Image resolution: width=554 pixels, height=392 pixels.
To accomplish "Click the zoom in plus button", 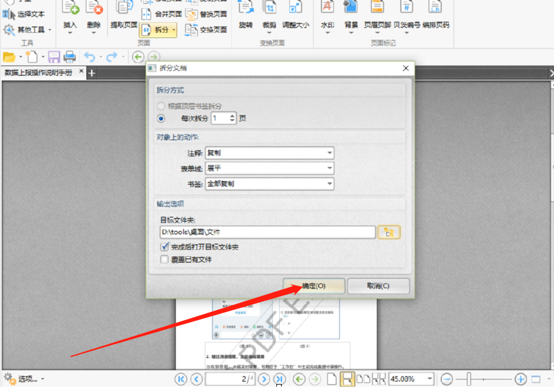I will pyautogui.click(x=520, y=379).
